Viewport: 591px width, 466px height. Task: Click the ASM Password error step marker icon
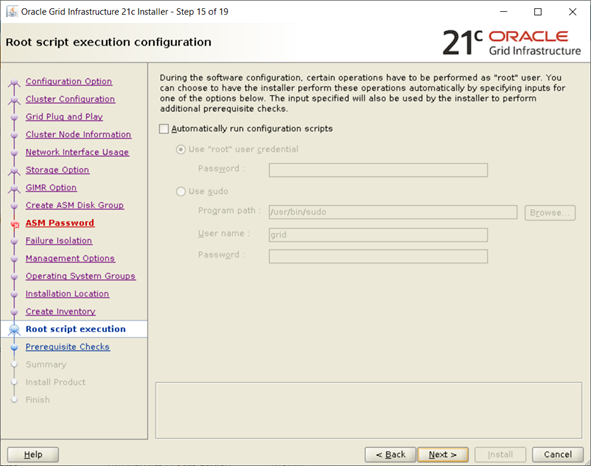(x=15, y=224)
